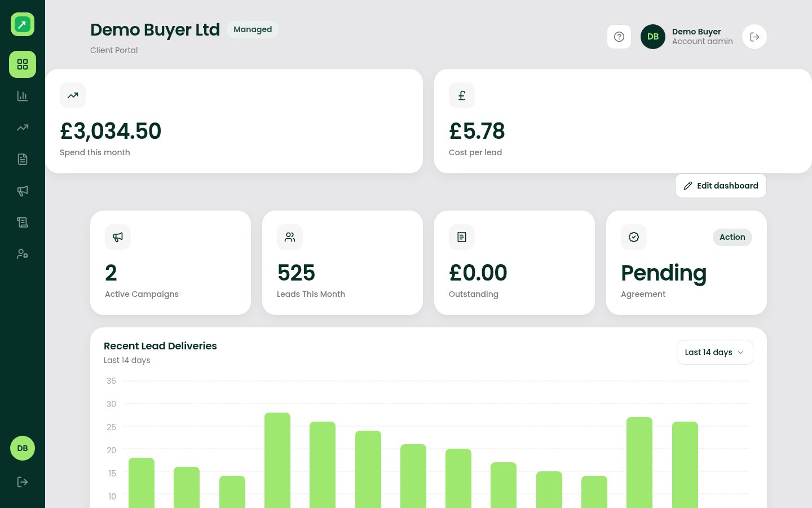Click the Demo Buyer Ltd title

coord(155,30)
